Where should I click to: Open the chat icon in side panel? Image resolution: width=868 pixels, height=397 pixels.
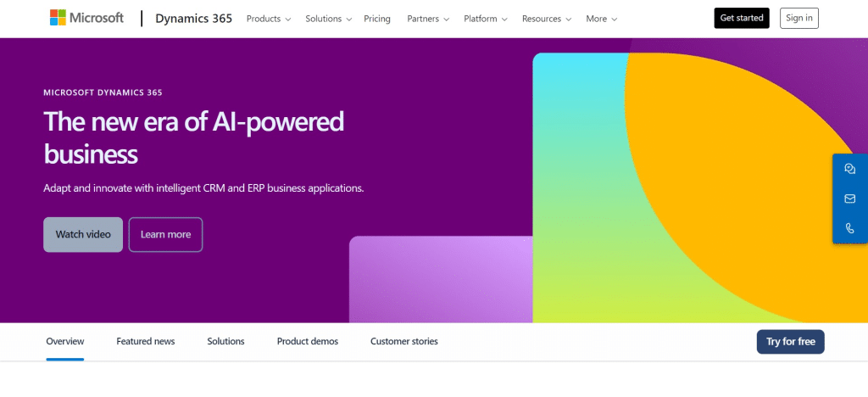849,169
